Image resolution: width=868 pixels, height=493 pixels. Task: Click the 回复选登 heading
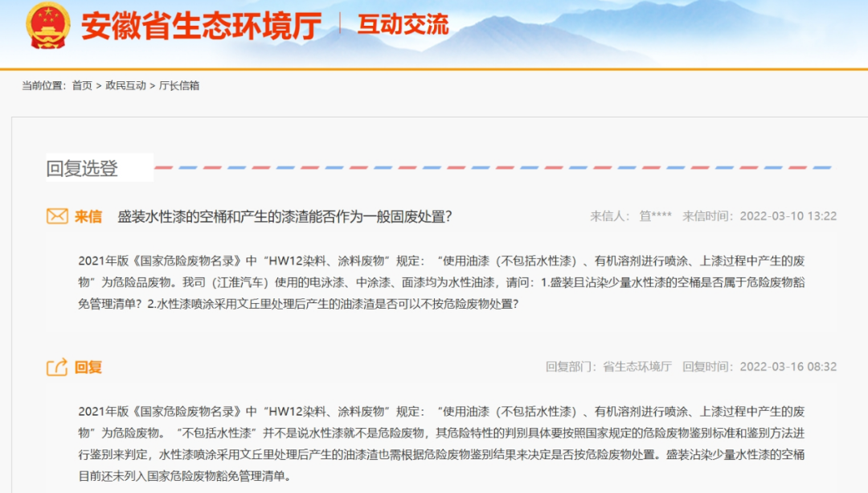point(82,168)
